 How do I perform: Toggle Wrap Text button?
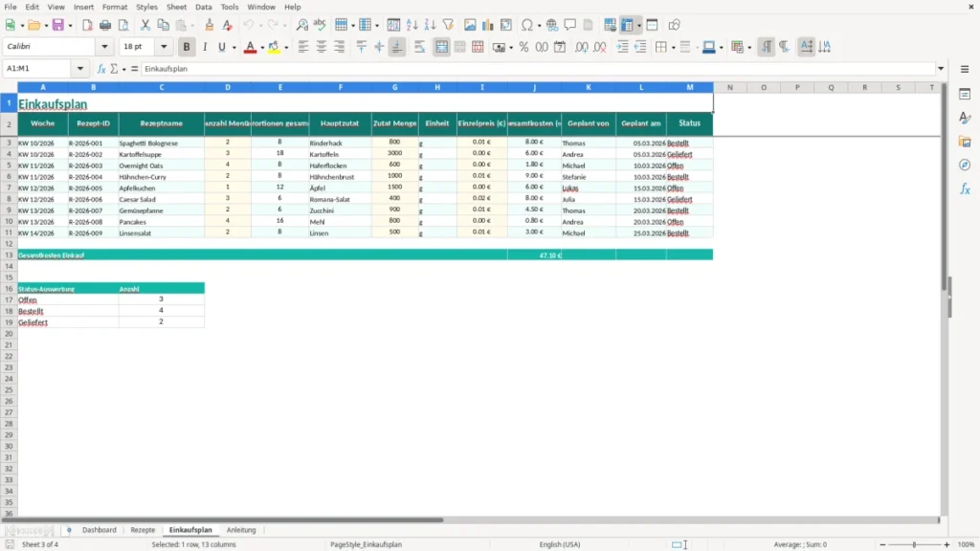419,47
